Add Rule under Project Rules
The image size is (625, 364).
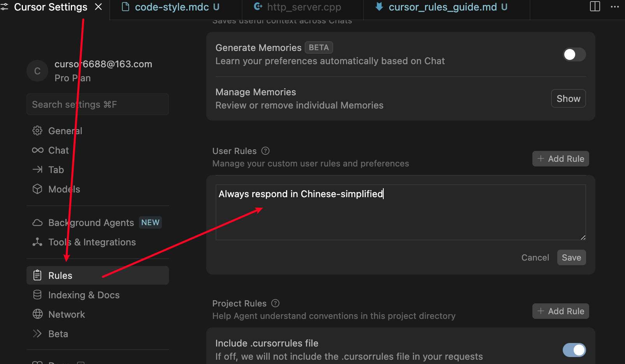[x=560, y=311]
